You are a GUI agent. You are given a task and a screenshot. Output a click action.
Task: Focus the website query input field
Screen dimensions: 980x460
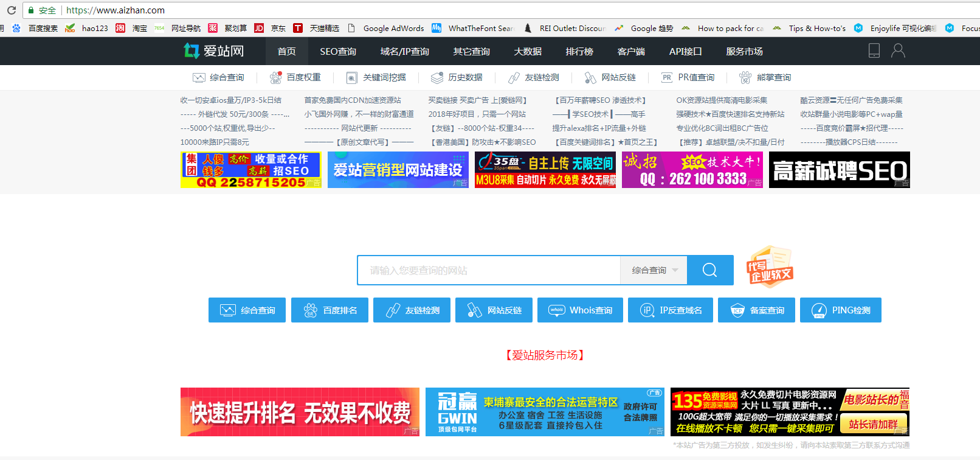489,270
